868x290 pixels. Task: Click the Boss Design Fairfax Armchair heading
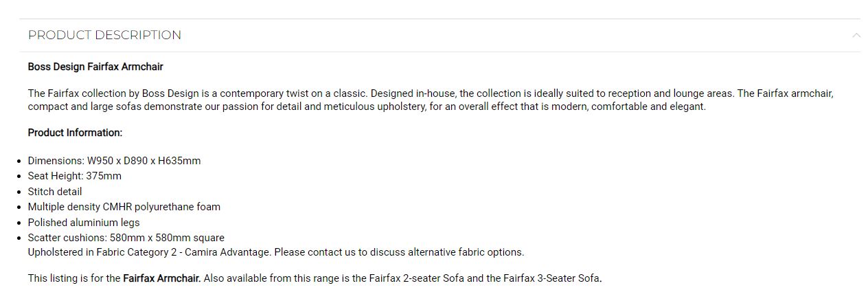[x=95, y=67]
